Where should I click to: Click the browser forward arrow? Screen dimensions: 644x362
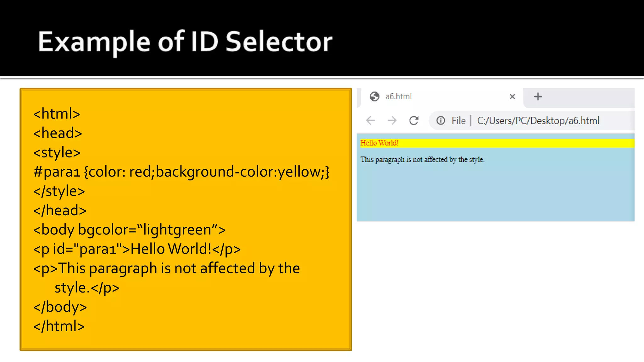click(392, 121)
